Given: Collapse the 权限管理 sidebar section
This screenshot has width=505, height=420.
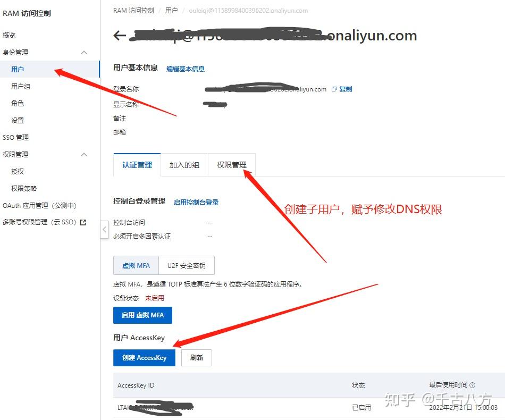Looking at the screenshot, I should click(x=84, y=155).
